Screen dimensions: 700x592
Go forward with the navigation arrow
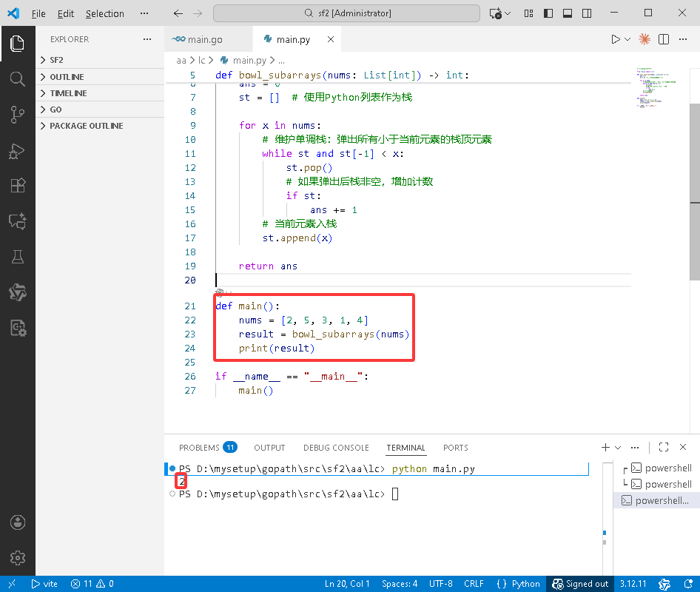(198, 13)
